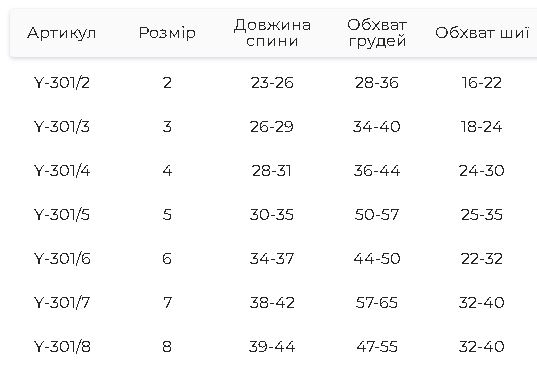Viewport: 537px width, 381px height.
Task: Click neck girth value 16-22
Action: click(482, 83)
